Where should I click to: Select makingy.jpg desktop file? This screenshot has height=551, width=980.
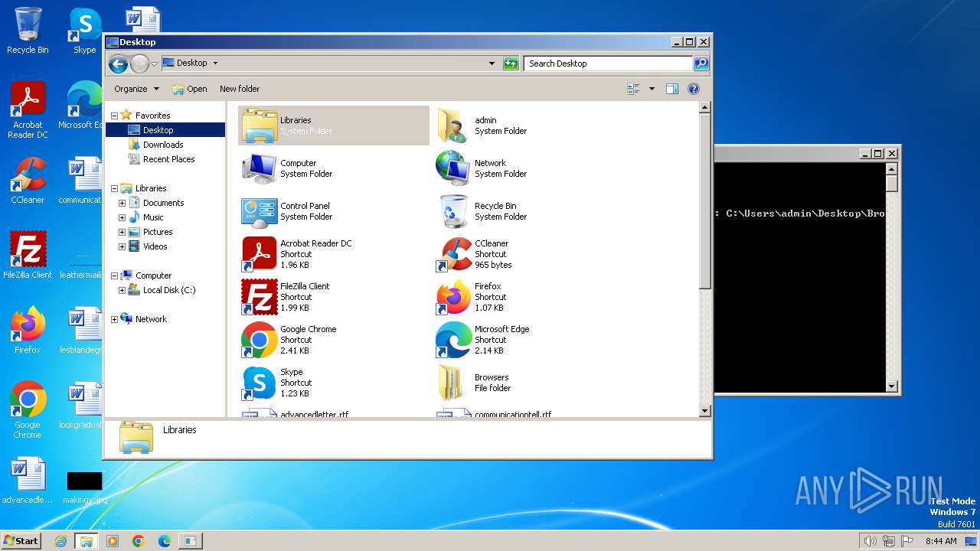coord(84,487)
